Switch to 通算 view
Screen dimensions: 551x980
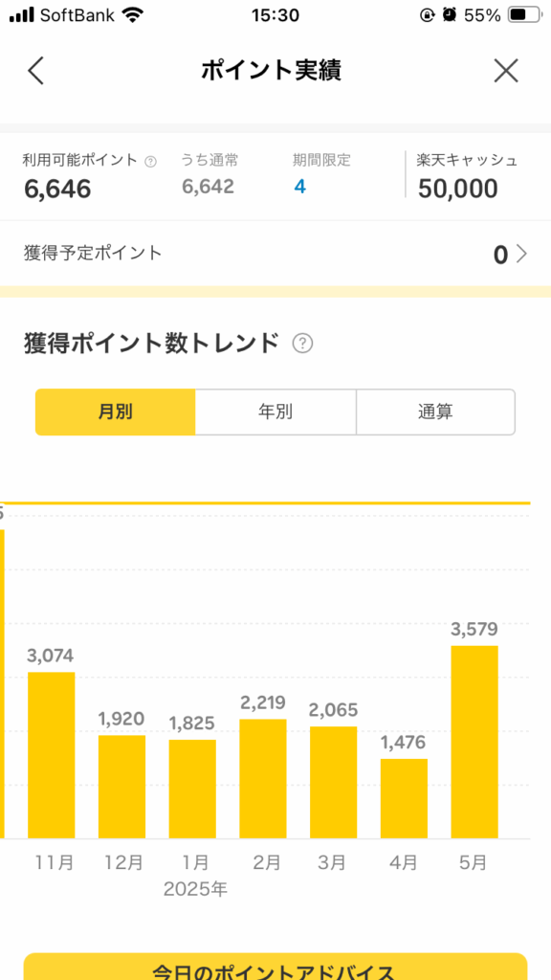436,412
